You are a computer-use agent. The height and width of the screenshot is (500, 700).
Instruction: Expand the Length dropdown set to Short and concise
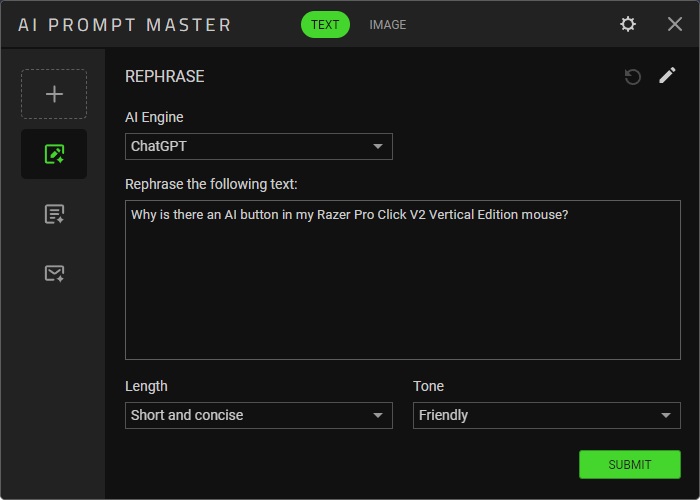click(258, 415)
